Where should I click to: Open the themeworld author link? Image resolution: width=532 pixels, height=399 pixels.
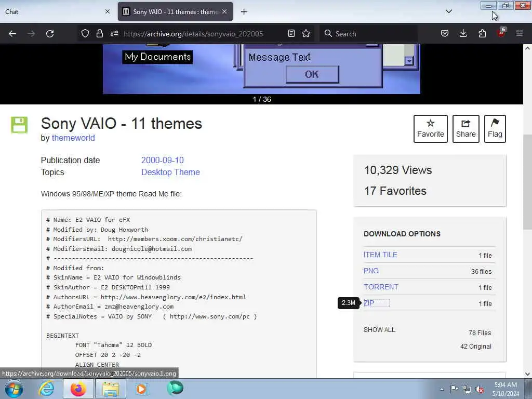tap(73, 138)
